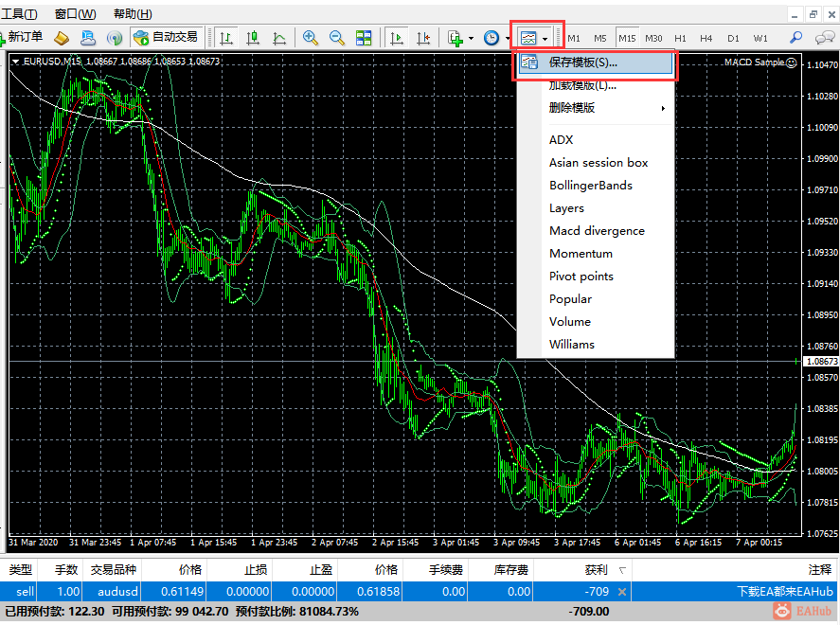The height and width of the screenshot is (625, 840).
Task: Zoom in on the chart
Action: click(x=311, y=38)
